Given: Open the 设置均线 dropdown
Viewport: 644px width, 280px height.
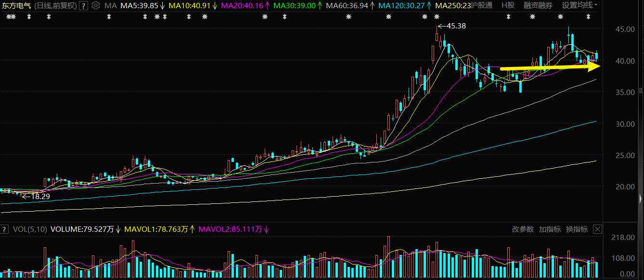Looking at the screenshot, I should point(580,6).
